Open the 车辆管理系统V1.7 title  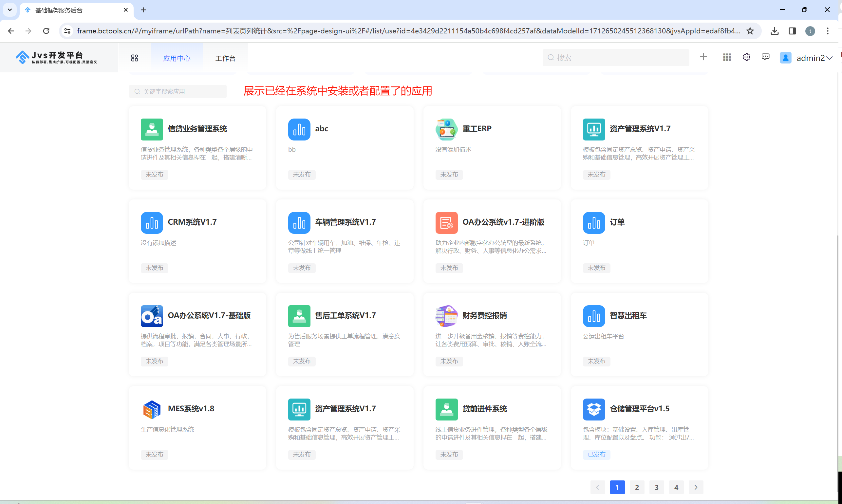pos(346,222)
